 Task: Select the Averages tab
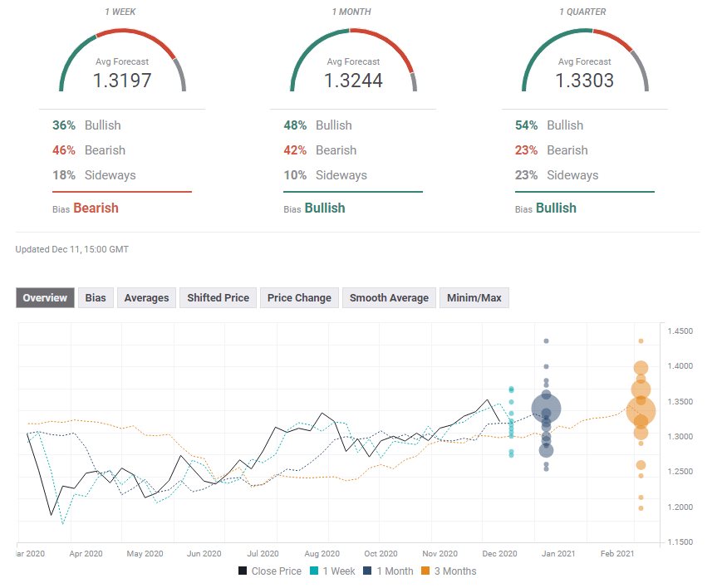(x=146, y=297)
